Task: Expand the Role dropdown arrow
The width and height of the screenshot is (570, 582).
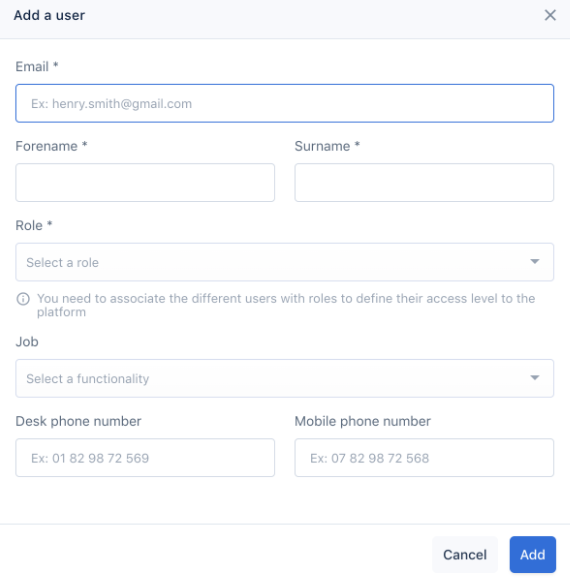Action: (534, 262)
